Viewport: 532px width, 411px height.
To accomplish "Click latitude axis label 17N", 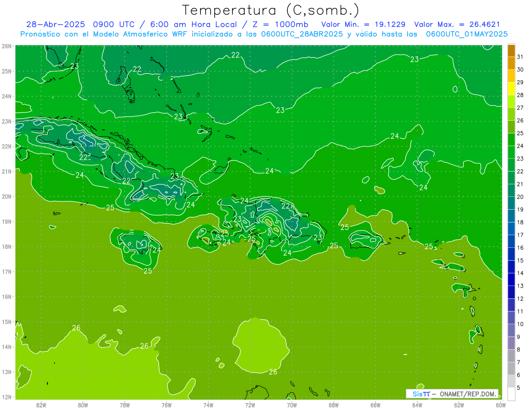I will (x=7, y=271).
